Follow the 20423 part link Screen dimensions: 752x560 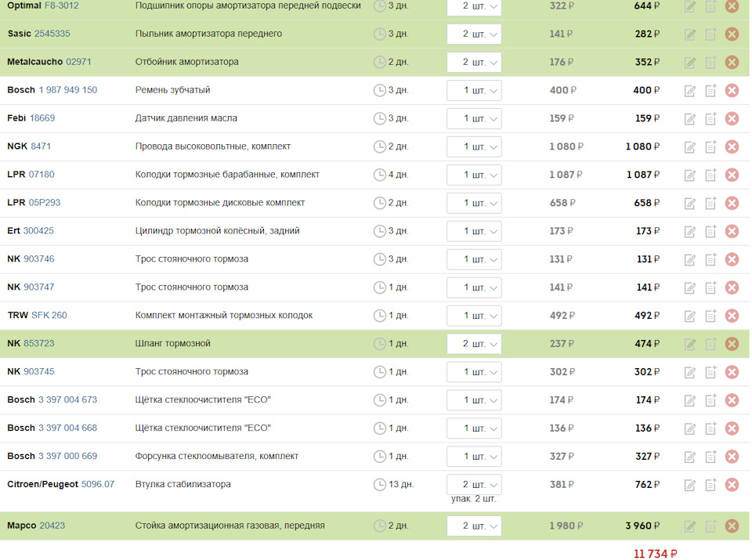pyautogui.click(x=52, y=526)
